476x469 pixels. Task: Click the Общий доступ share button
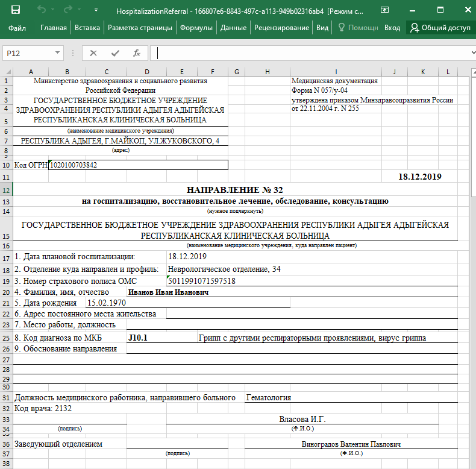pos(440,28)
